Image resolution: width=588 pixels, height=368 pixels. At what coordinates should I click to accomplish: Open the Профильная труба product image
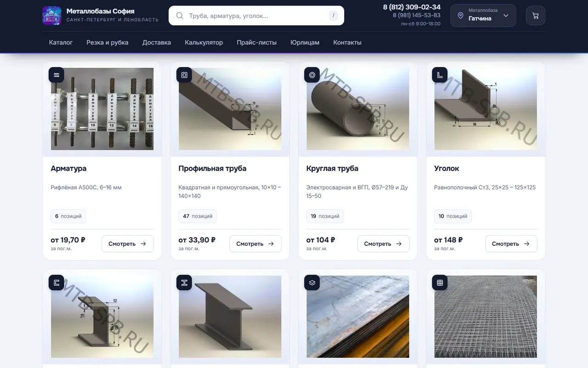point(230,109)
